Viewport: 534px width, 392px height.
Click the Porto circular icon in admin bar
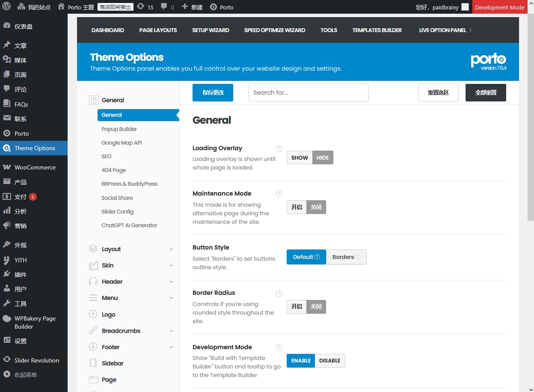pos(213,7)
